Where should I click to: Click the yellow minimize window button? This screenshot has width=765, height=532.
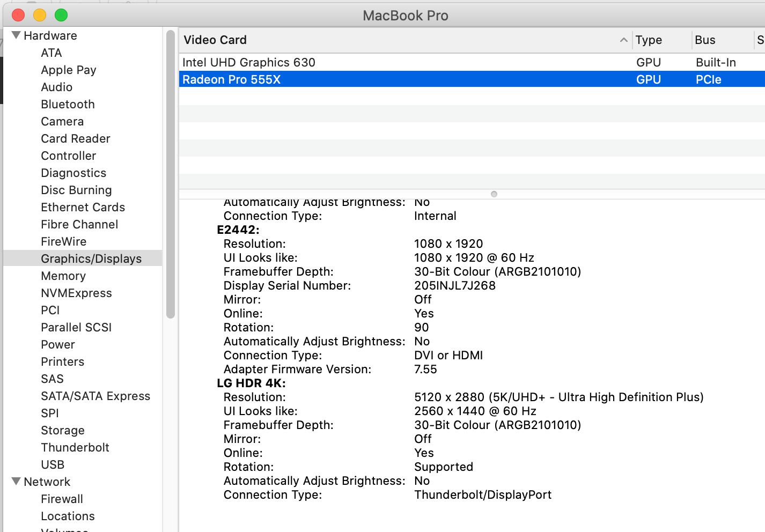tap(40, 15)
